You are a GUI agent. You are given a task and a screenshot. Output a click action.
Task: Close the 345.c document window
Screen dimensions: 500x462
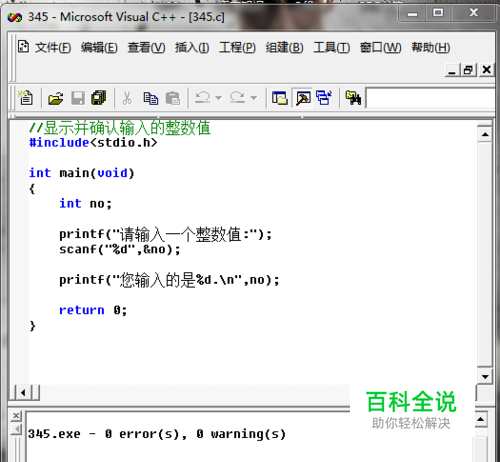tap(486, 70)
